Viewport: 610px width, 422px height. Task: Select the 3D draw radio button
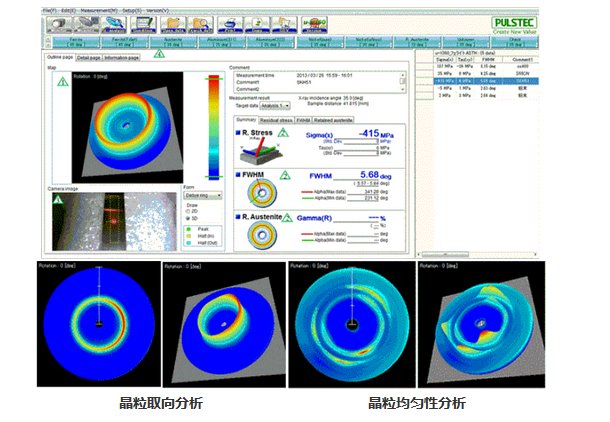pyautogui.click(x=188, y=218)
